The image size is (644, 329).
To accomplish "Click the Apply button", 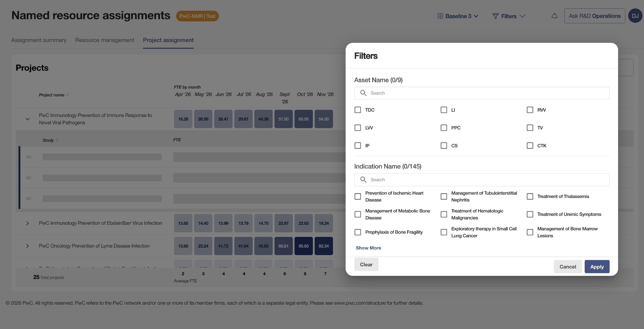I will [597, 267].
